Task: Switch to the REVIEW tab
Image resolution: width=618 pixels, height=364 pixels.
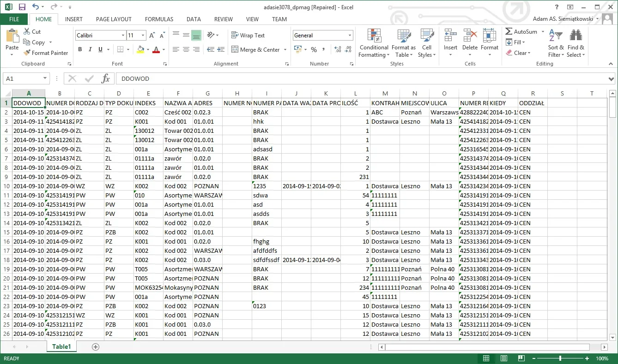Action: (224, 19)
